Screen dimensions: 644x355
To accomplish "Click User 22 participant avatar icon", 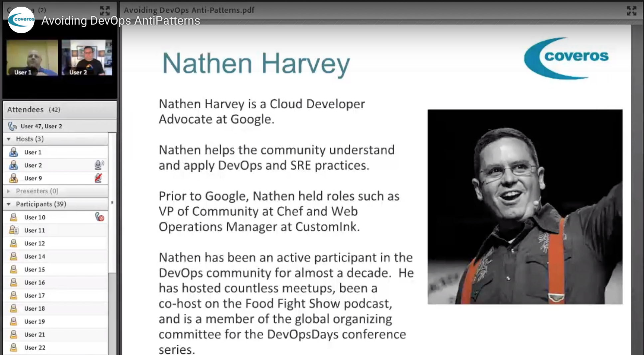I will (13, 347).
